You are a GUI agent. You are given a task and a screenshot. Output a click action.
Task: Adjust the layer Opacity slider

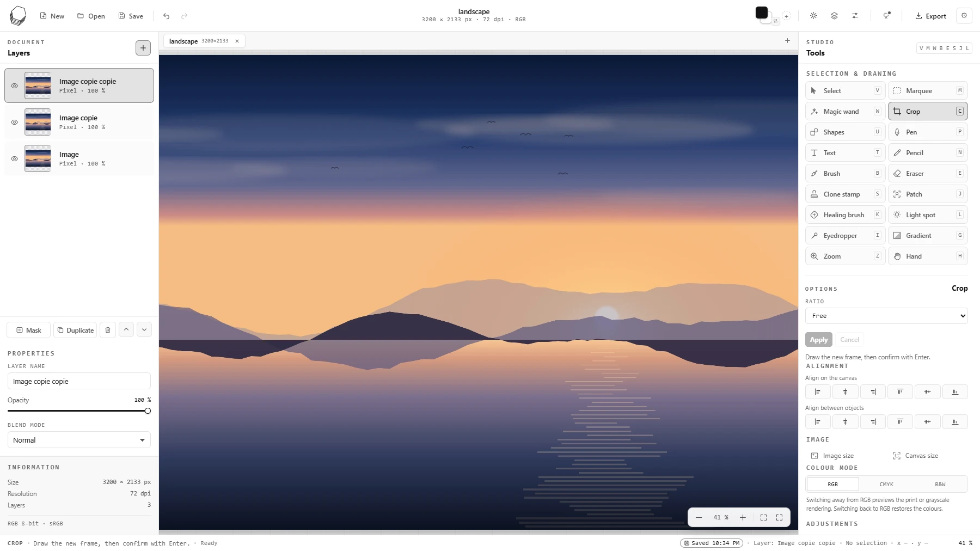coord(79,411)
